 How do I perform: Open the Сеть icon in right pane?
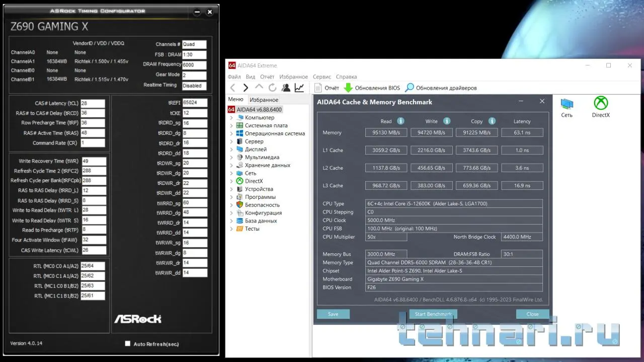pyautogui.click(x=567, y=107)
